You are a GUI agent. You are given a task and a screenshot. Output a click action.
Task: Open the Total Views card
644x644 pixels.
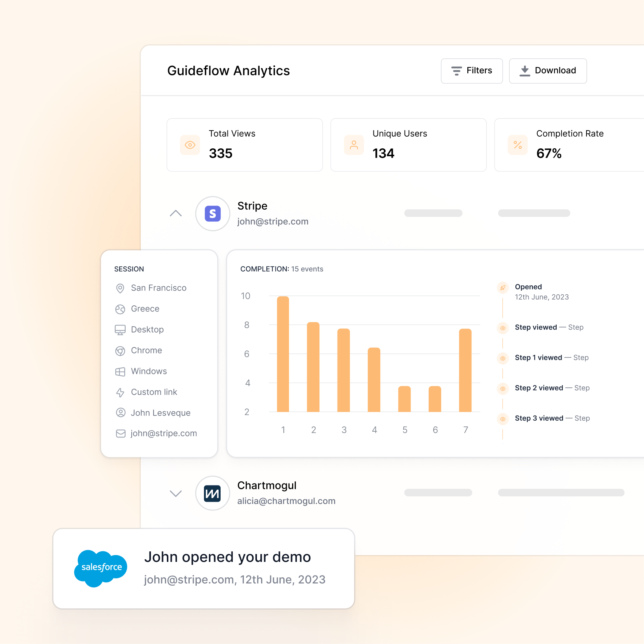pyautogui.click(x=245, y=145)
